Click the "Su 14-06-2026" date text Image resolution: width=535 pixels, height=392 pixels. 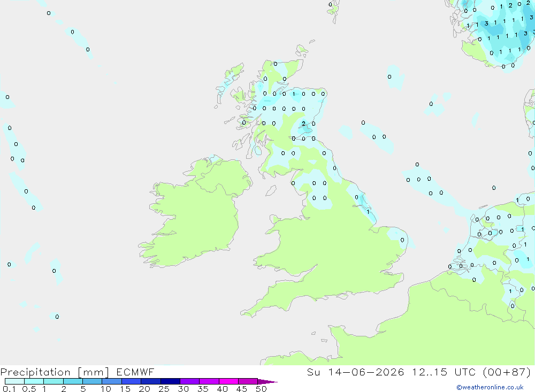[x=356, y=372]
